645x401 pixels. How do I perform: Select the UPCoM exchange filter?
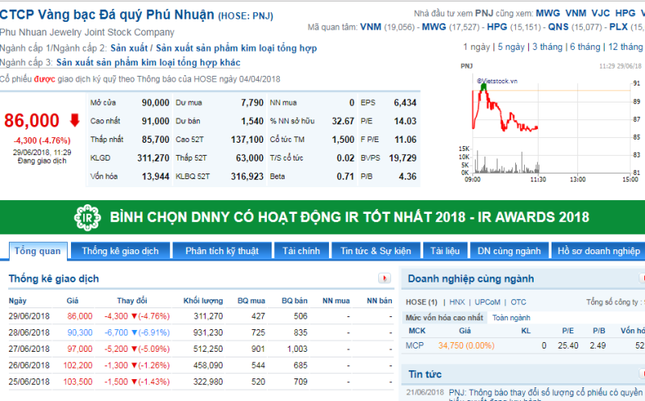click(487, 302)
